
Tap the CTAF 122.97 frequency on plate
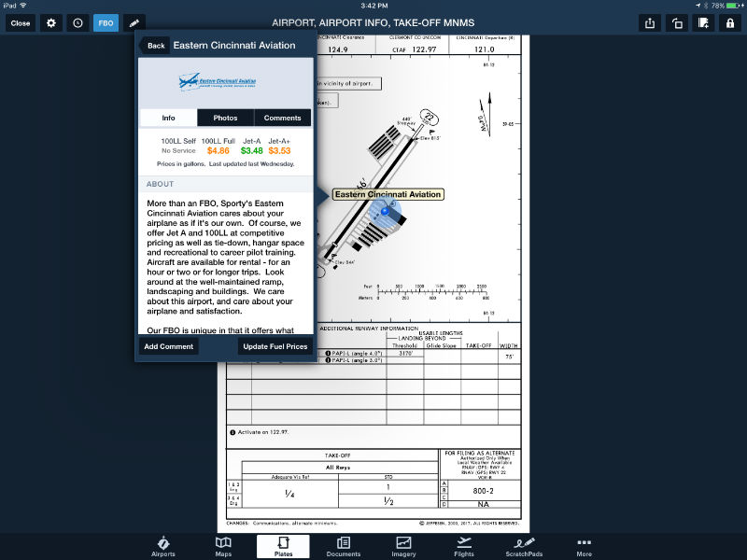point(414,49)
